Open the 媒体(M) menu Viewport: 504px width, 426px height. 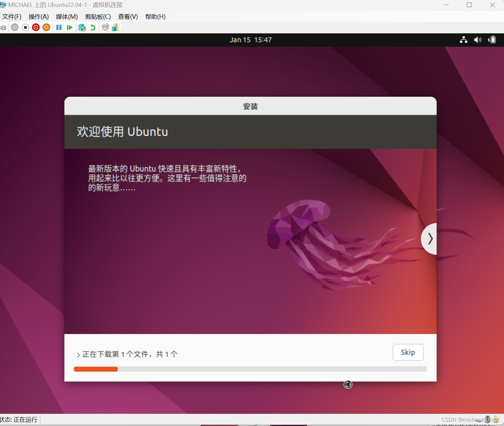(x=66, y=17)
